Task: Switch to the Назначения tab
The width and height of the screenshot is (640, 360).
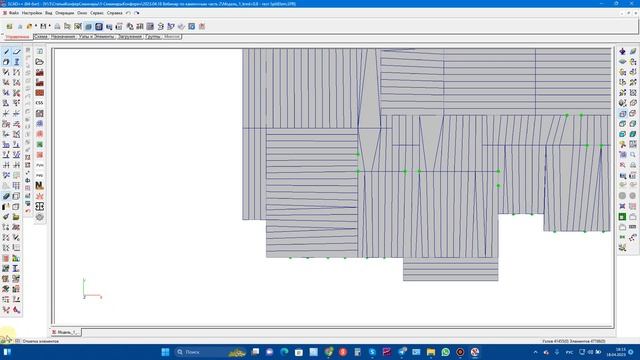Action: 63,37
